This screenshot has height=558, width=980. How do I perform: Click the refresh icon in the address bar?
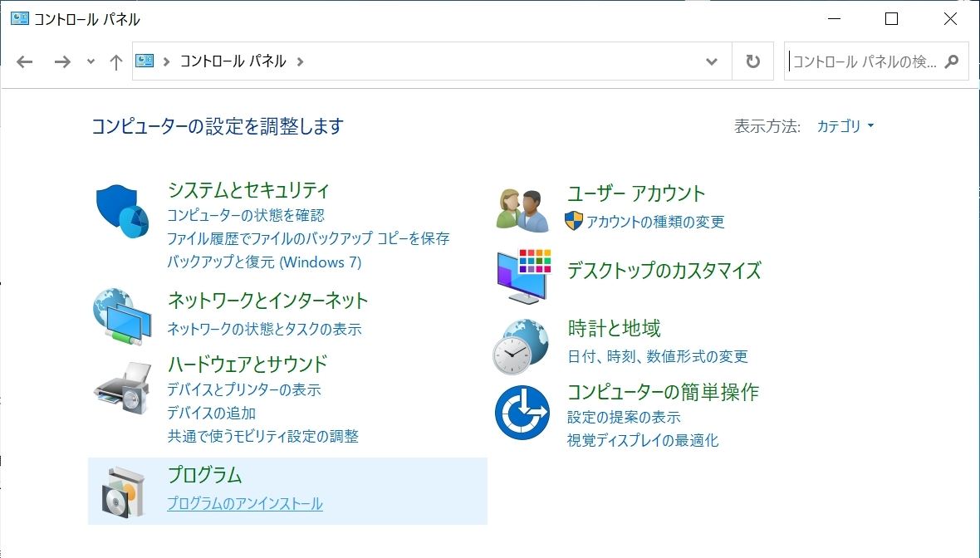(x=752, y=61)
